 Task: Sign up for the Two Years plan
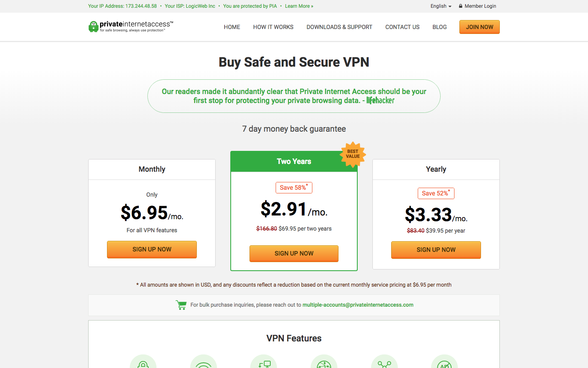click(x=294, y=254)
